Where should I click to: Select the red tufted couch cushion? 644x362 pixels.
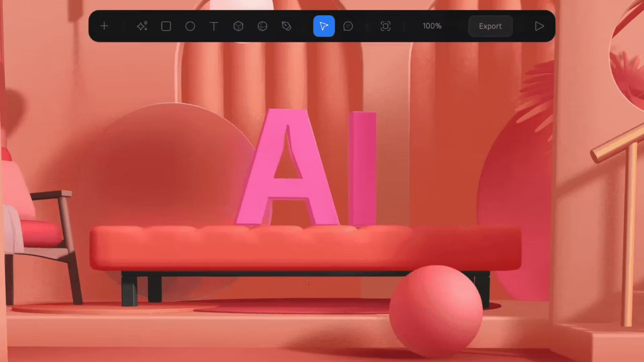coord(302,248)
